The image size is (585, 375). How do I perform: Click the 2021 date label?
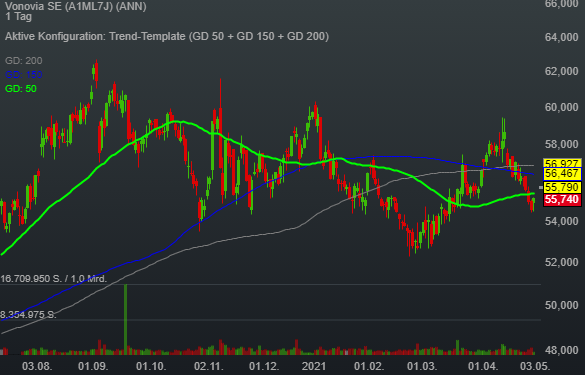(314, 366)
